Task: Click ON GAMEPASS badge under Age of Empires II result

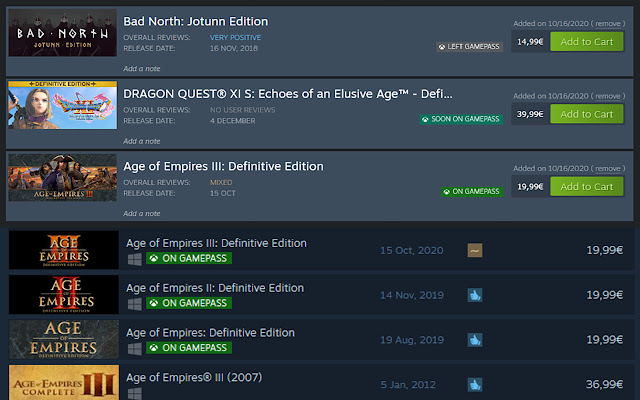Action: pyautogui.click(x=189, y=303)
